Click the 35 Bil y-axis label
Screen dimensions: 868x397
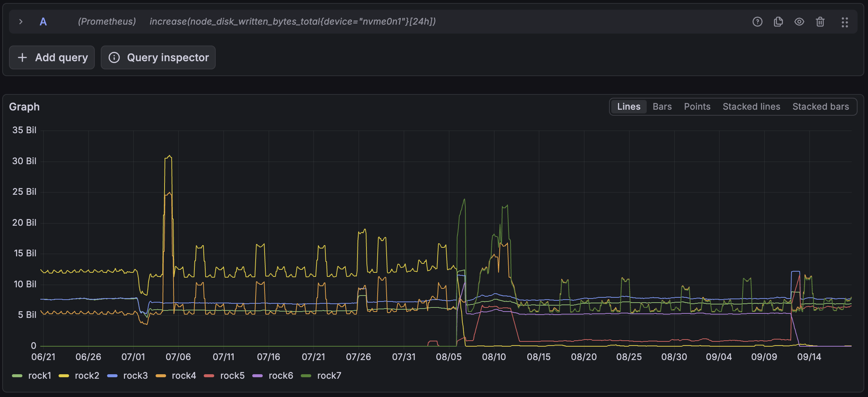click(x=24, y=130)
